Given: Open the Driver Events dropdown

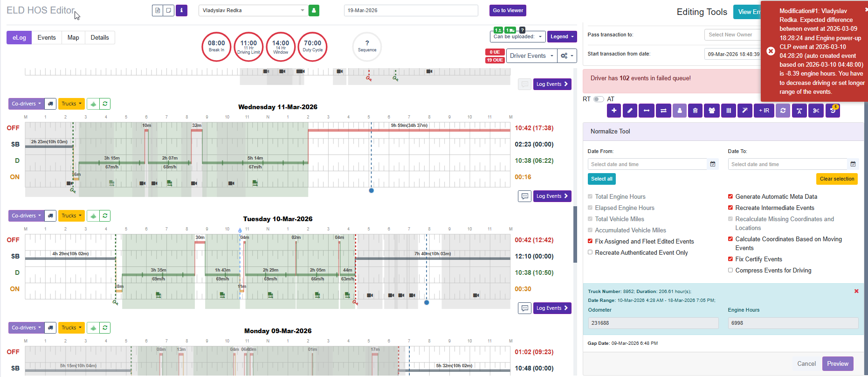Looking at the screenshot, I should 531,56.
